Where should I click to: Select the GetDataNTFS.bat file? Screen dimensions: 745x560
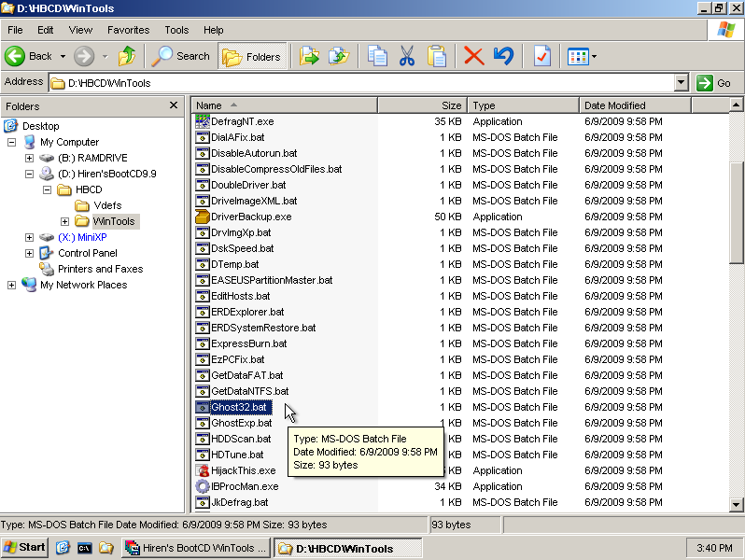pyautogui.click(x=250, y=391)
